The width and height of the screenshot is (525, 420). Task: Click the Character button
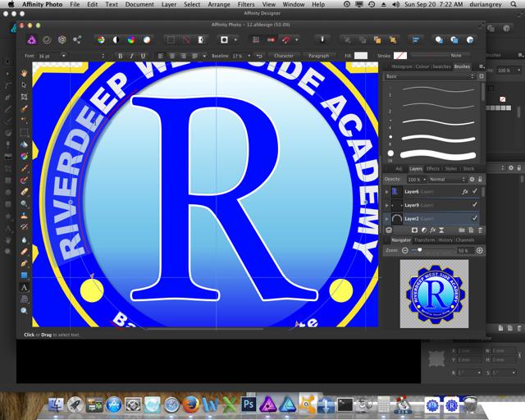point(283,56)
